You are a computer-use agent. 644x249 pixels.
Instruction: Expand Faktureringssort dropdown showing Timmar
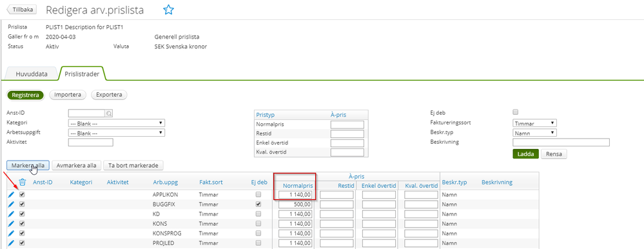[x=535, y=123]
